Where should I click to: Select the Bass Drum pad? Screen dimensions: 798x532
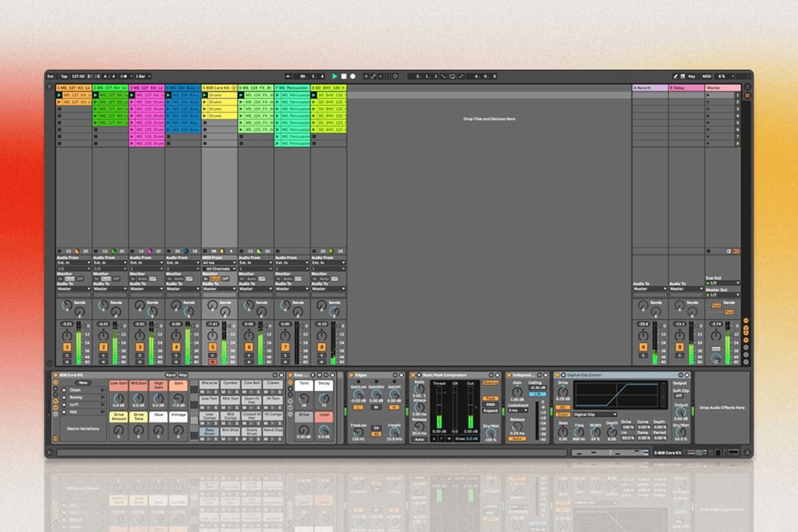click(209, 432)
